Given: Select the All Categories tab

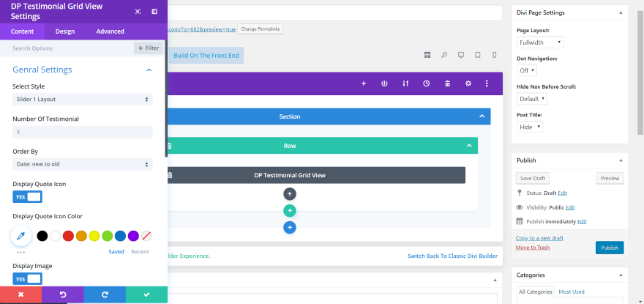Looking at the screenshot, I should tap(535, 292).
